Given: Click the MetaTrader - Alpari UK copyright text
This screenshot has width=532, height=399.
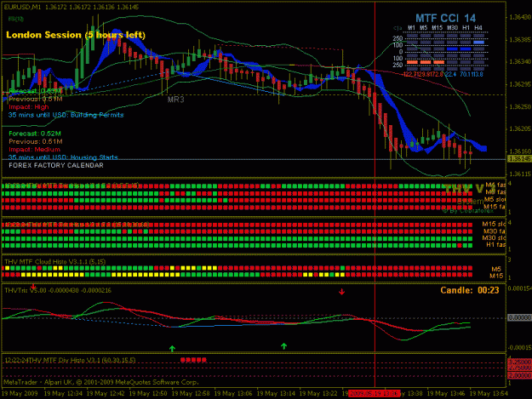Looking at the screenshot, I should click(101, 382).
